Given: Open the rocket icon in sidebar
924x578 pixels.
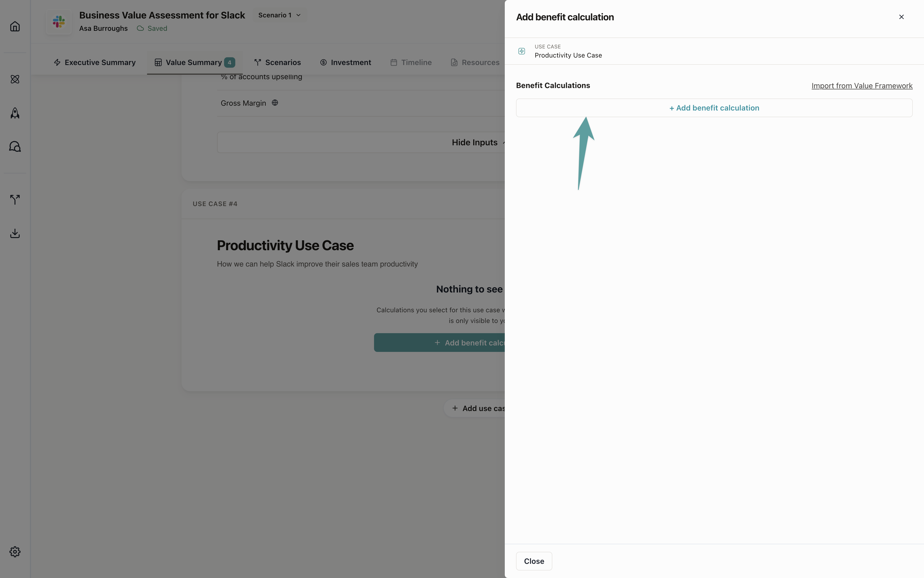Looking at the screenshot, I should point(15,113).
